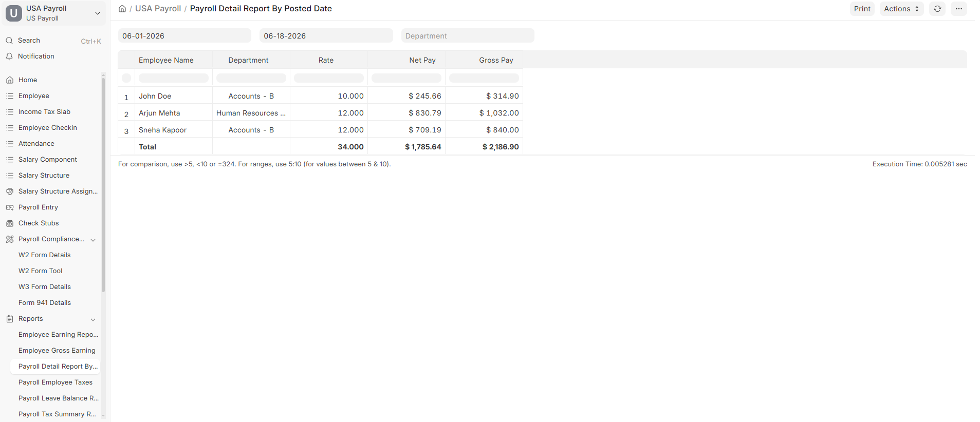The image size is (980, 422).
Task: Click the refresh report icon
Action: click(937, 9)
